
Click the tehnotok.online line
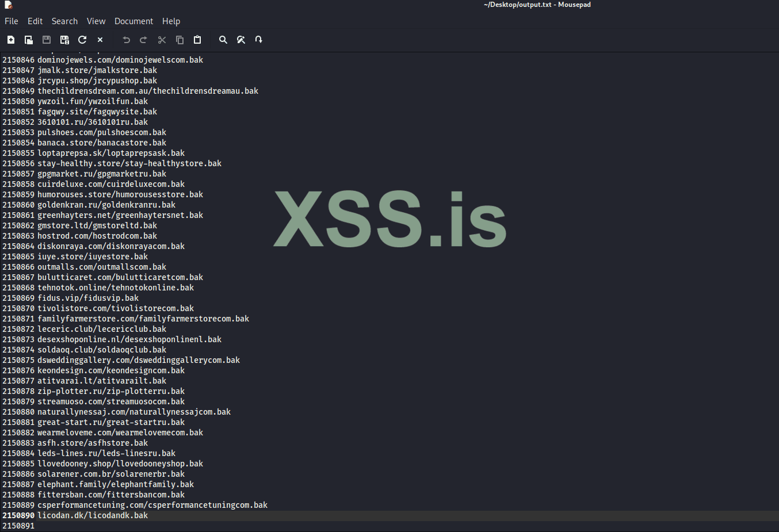point(116,288)
